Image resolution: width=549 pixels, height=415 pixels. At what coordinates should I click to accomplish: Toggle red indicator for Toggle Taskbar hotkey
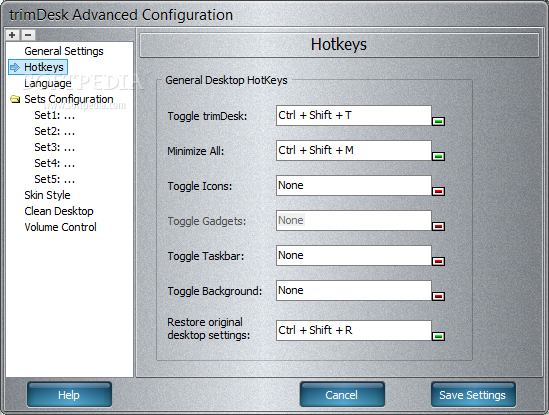click(438, 261)
